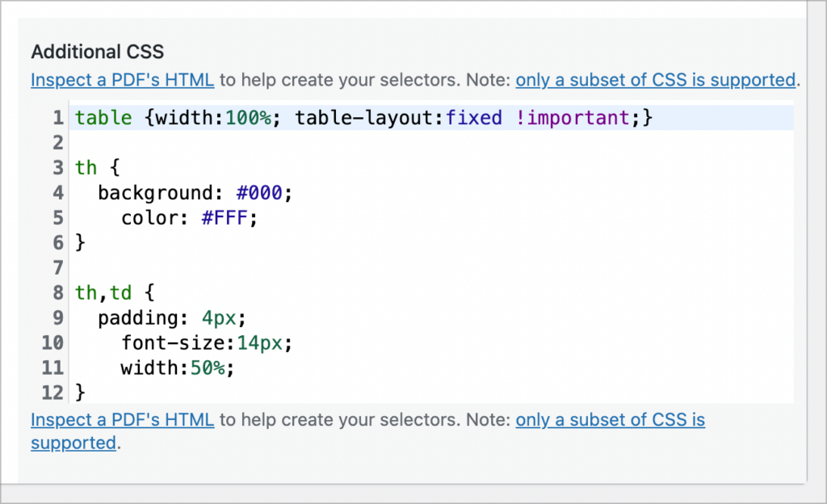Click the "fixed" table-layout value

click(x=473, y=118)
